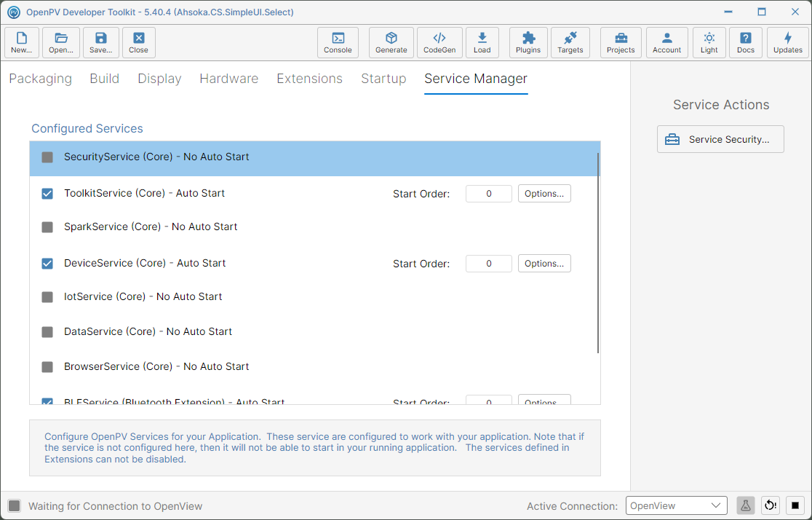Click the reconnect refresh icon in status bar
The image size is (812, 520).
coord(771,505)
